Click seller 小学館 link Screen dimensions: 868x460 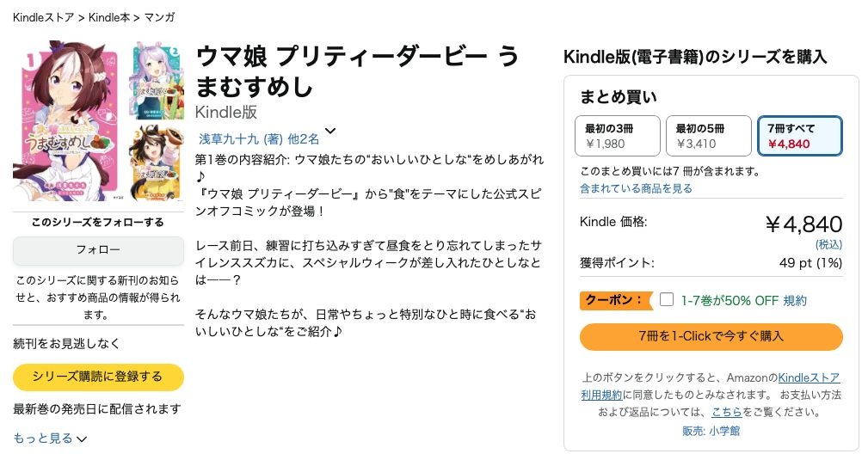point(723,431)
